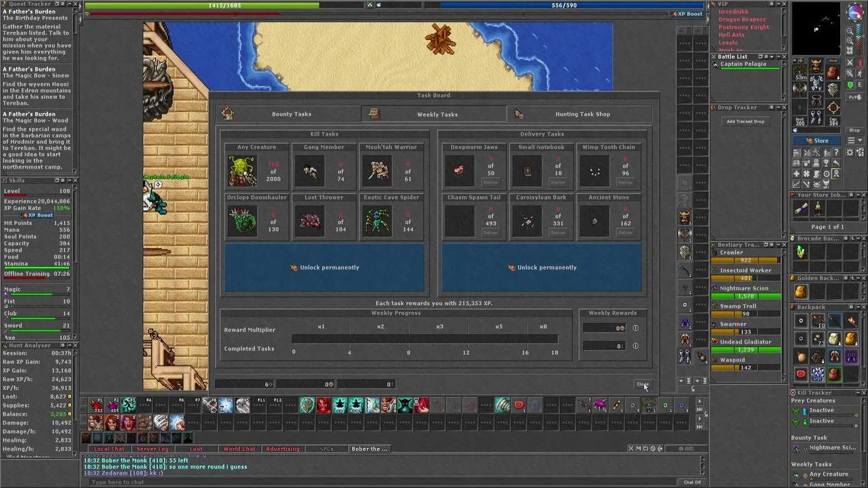Open the Loot chat channel
This screenshot has height=488, width=868.
coord(196,449)
